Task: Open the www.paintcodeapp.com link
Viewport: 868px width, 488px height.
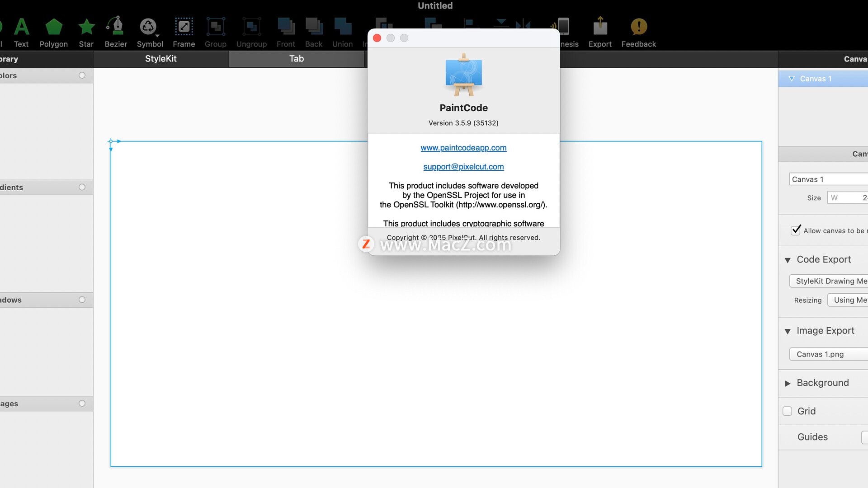Action: coord(463,148)
